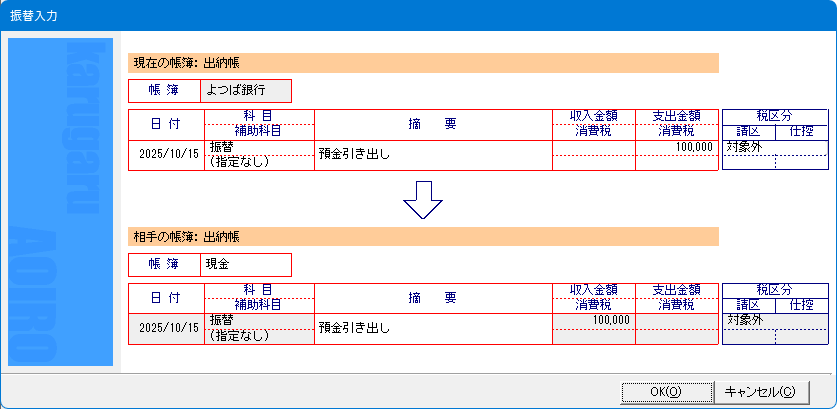Click the empty 収入金額 cell in the current ledger
Viewport: 837px width, 409px height.
593,148
